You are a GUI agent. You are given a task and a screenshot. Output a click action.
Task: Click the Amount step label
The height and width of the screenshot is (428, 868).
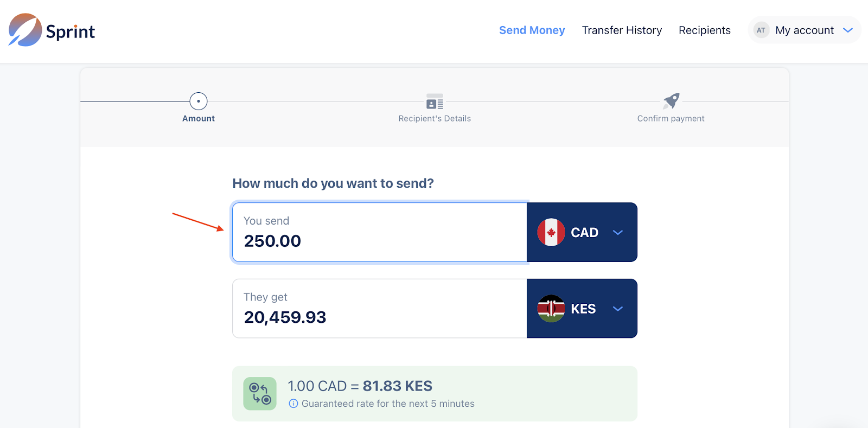[199, 119]
